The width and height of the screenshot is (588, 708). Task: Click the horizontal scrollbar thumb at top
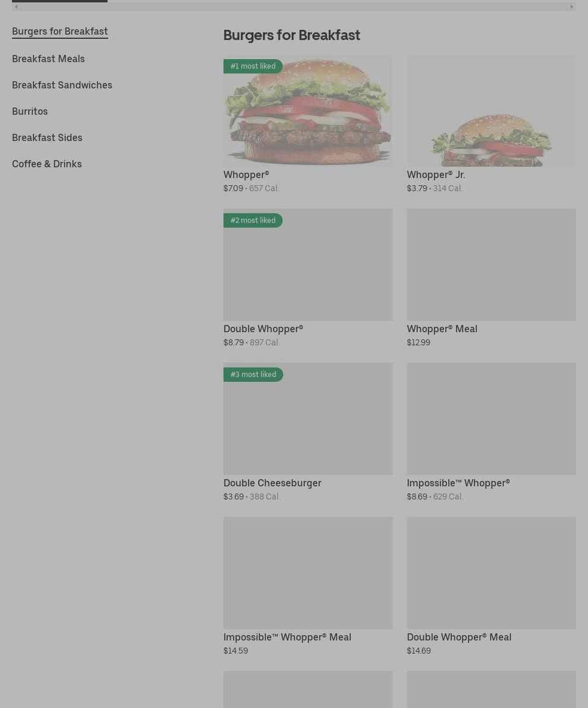point(60,1)
